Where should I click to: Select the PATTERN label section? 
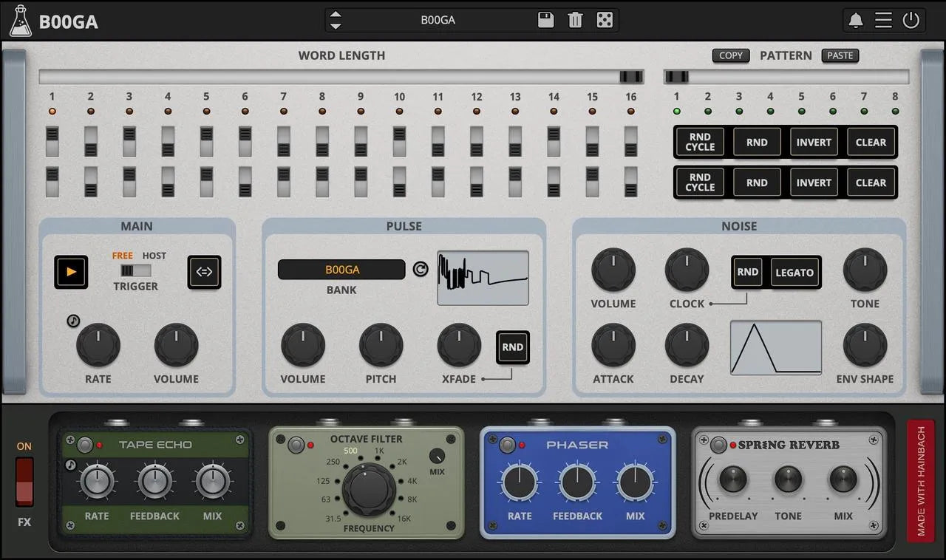(x=786, y=55)
